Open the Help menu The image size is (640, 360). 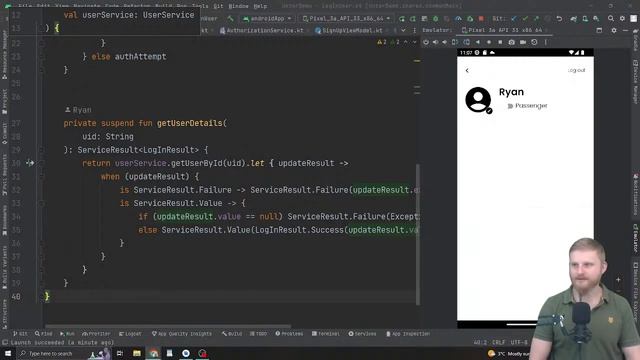[260, 6]
